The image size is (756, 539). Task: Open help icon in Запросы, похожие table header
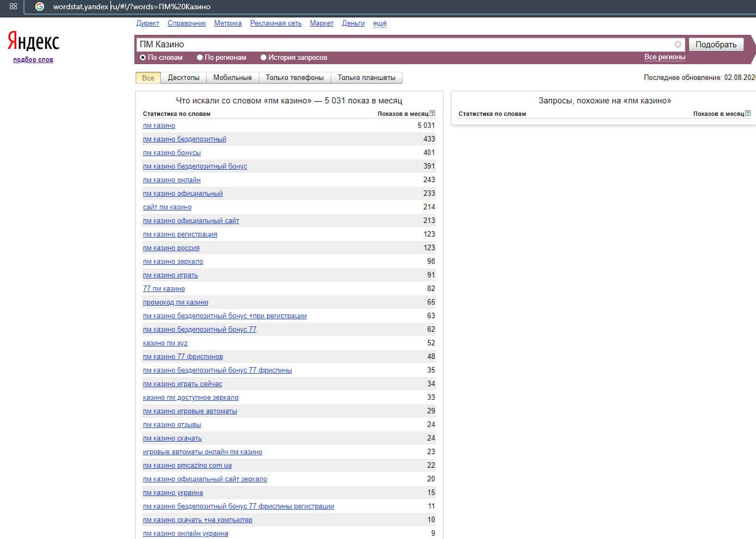pos(748,114)
